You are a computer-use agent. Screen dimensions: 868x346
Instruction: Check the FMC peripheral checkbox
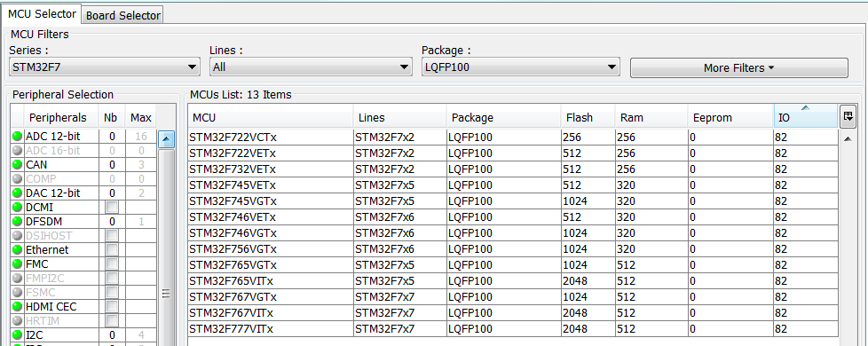point(112,264)
